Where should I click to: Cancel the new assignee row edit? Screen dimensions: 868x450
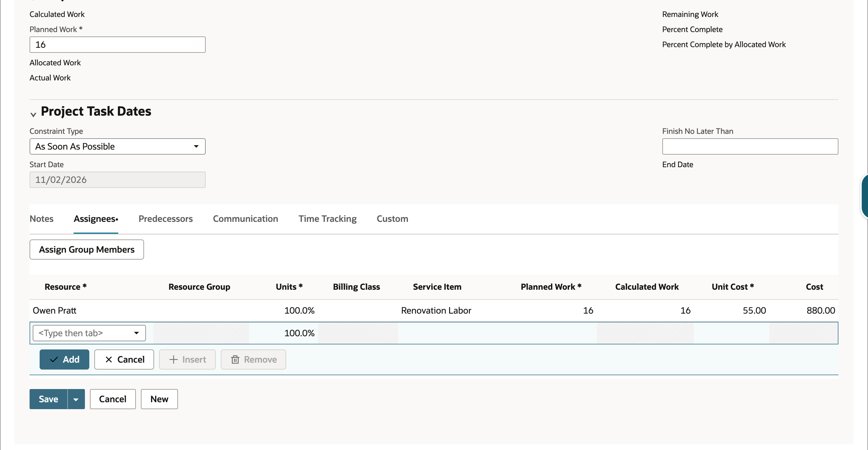[x=124, y=359]
